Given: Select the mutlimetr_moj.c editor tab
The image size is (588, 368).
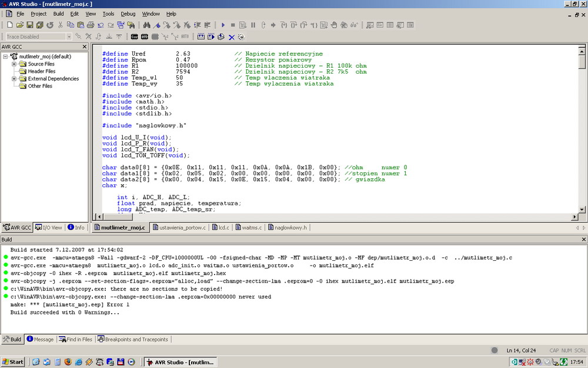Looking at the screenshot, I should point(120,227).
